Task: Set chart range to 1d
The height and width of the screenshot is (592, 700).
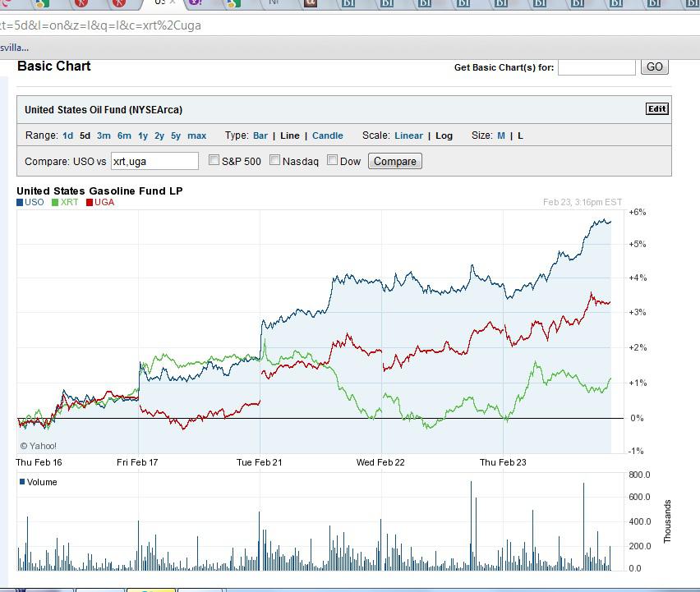Action: 67,135
